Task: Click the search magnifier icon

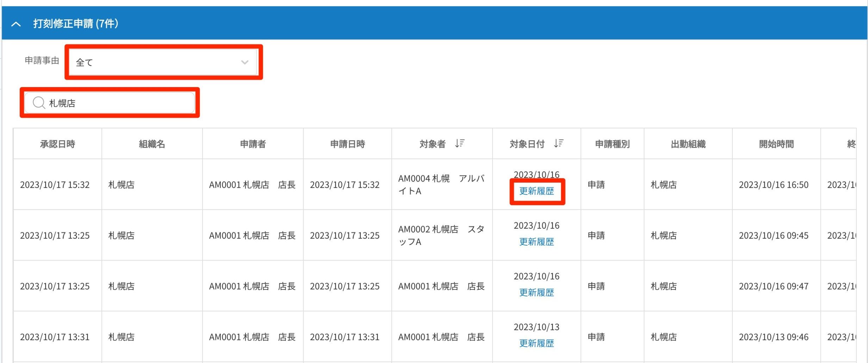Action: [x=38, y=103]
